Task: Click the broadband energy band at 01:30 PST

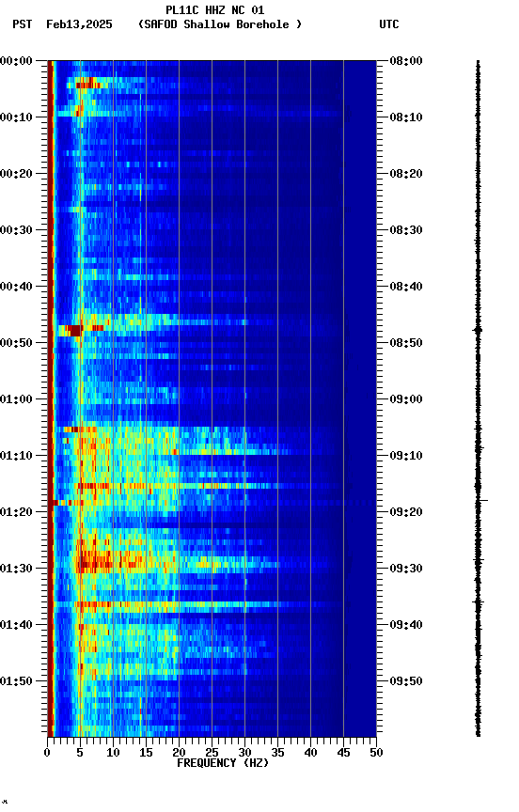Action: 179,564
